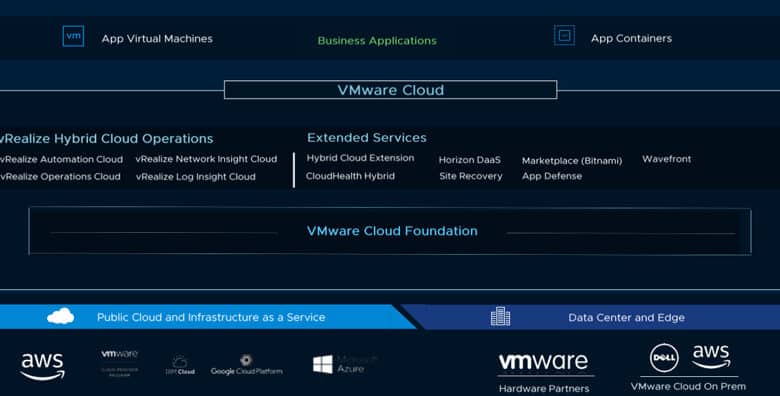Select CloudHealth Hybrid

tap(350, 176)
